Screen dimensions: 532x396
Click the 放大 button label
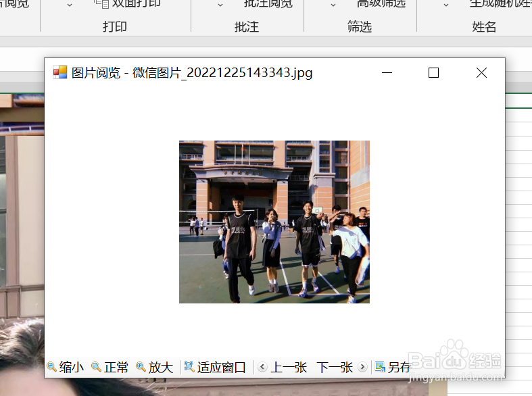[160, 367]
